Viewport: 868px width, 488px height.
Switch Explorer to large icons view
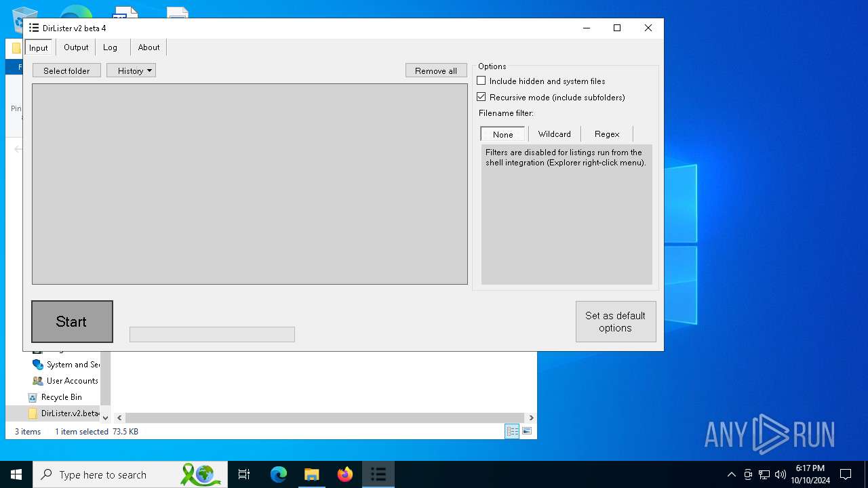[x=527, y=431]
